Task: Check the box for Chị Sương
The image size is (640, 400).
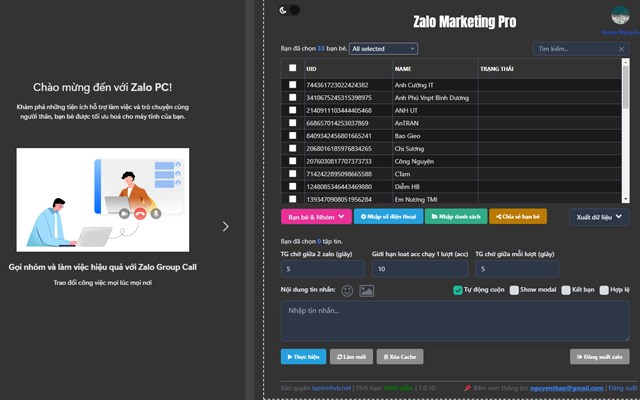Action: 293,148
